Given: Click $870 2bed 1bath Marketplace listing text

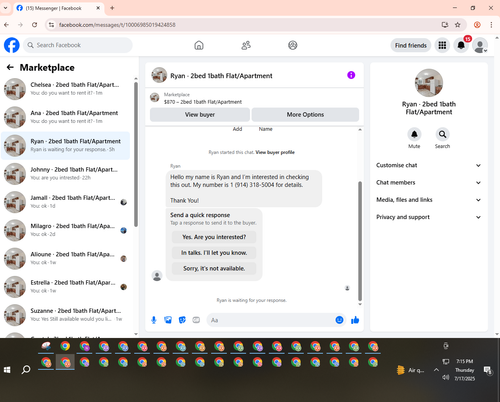Looking at the screenshot, I should tap(203, 102).
